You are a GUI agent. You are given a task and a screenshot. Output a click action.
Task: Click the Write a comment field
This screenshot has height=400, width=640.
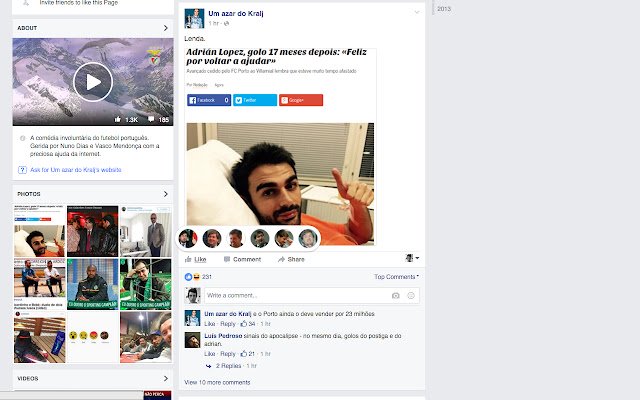297,296
